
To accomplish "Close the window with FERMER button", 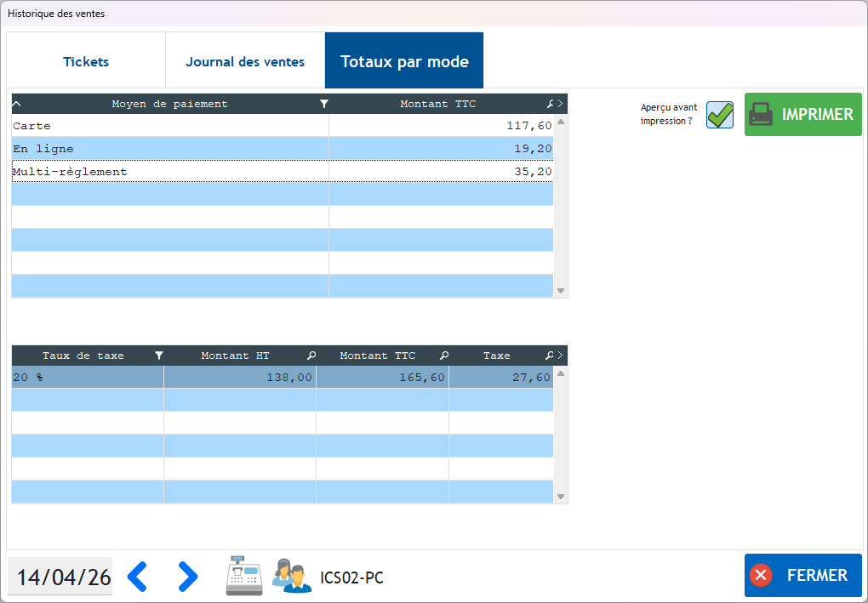I will [802, 576].
